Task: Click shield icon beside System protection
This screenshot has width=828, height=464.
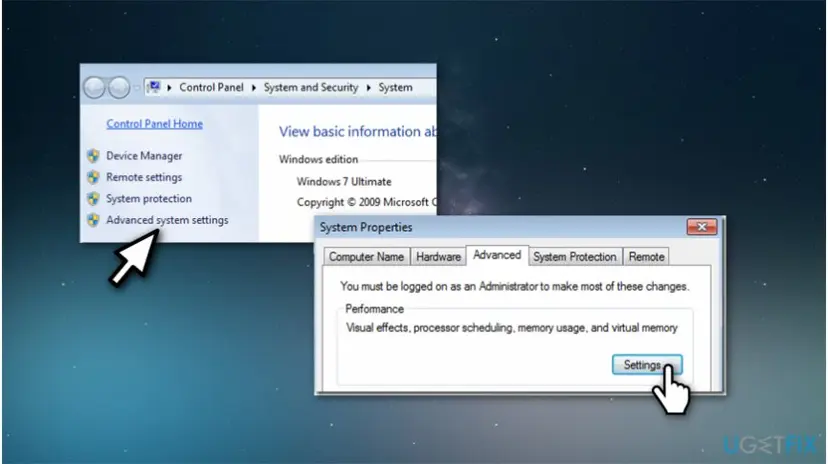Action: tap(93, 198)
